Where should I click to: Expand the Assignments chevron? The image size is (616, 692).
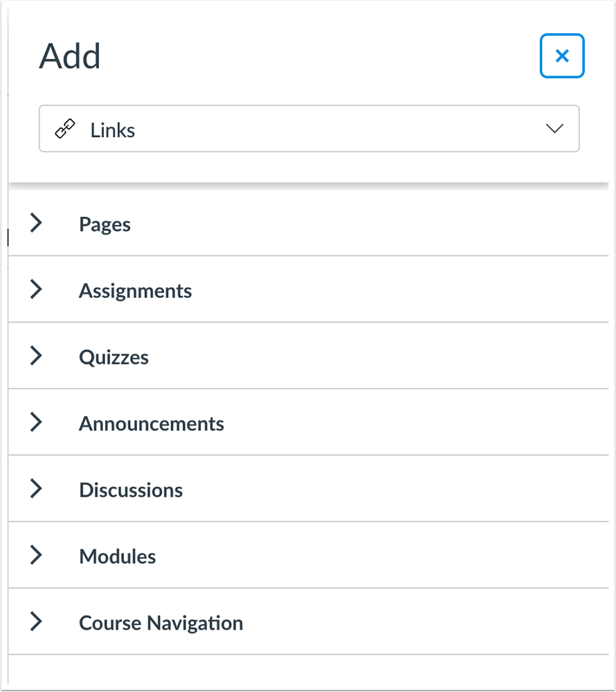(x=36, y=289)
